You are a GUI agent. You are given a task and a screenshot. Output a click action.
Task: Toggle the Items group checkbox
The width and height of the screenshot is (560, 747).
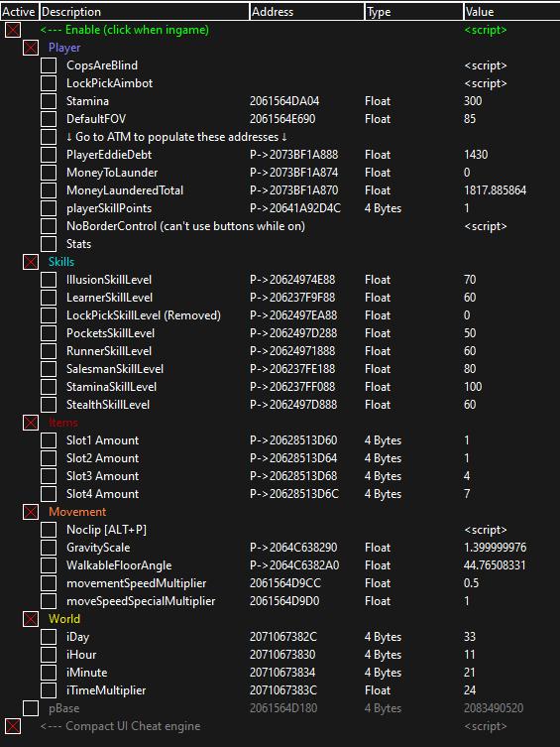click(x=31, y=423)
